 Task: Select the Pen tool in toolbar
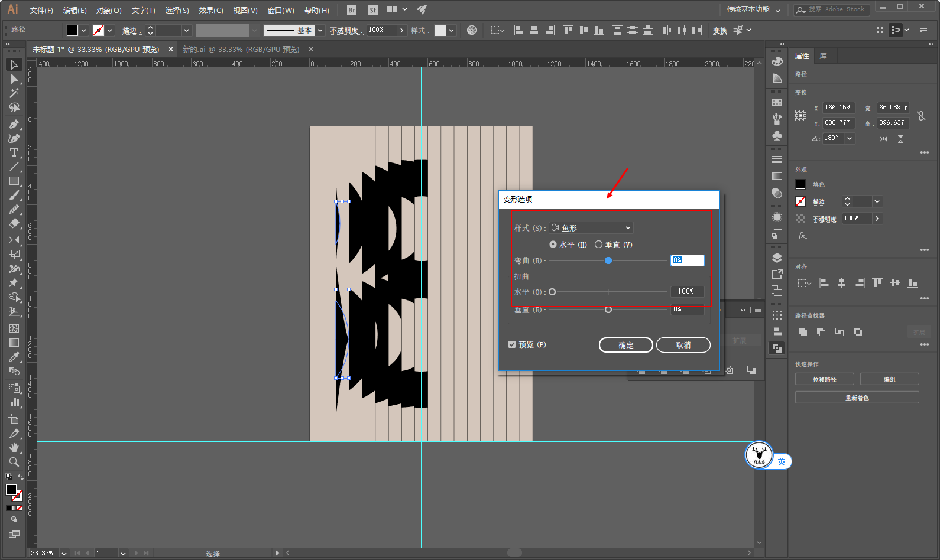[x=14, y=124]
